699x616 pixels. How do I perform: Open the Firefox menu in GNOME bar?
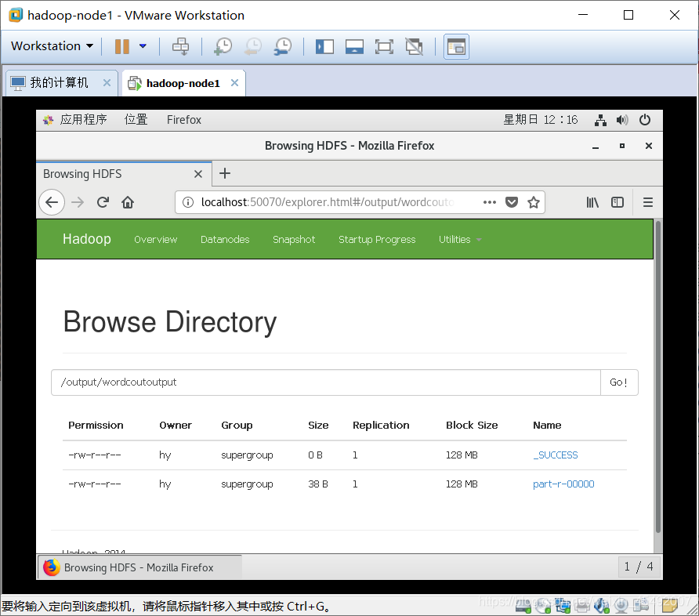pos(183,119)
